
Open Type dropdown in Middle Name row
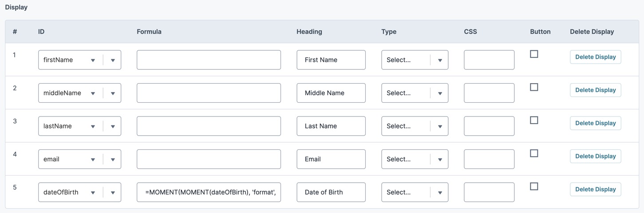tap(415, 93)
